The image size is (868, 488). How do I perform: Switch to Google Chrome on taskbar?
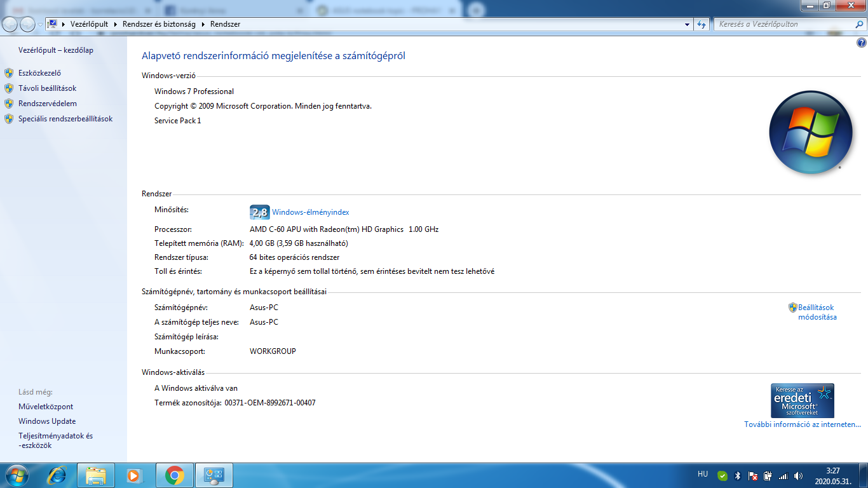[x=174, y=475]
